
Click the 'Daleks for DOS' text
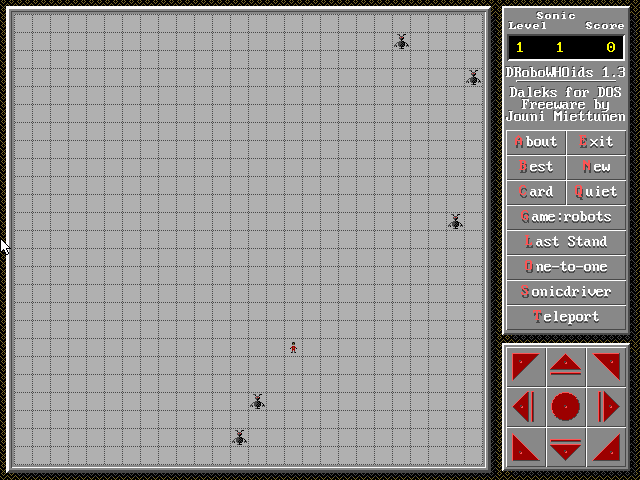(566, 92)
